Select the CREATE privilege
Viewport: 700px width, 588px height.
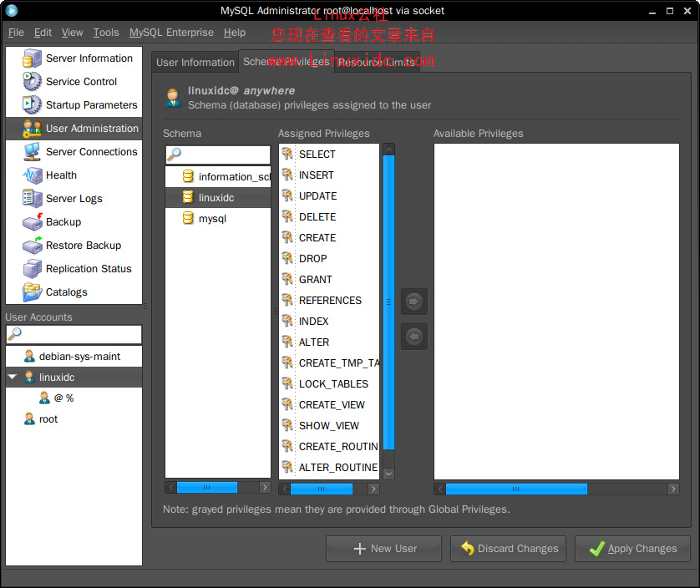click(x=329, y=238)
